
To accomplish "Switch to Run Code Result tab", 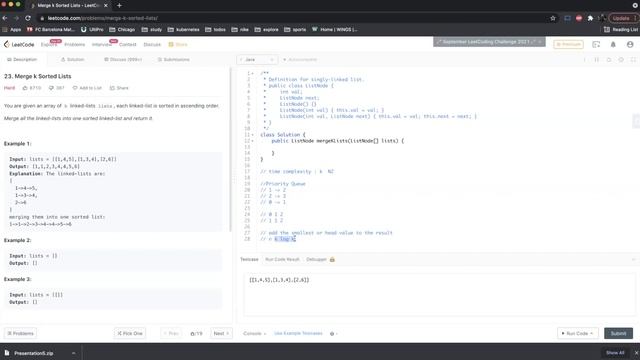I will click(x=282, y=260).
